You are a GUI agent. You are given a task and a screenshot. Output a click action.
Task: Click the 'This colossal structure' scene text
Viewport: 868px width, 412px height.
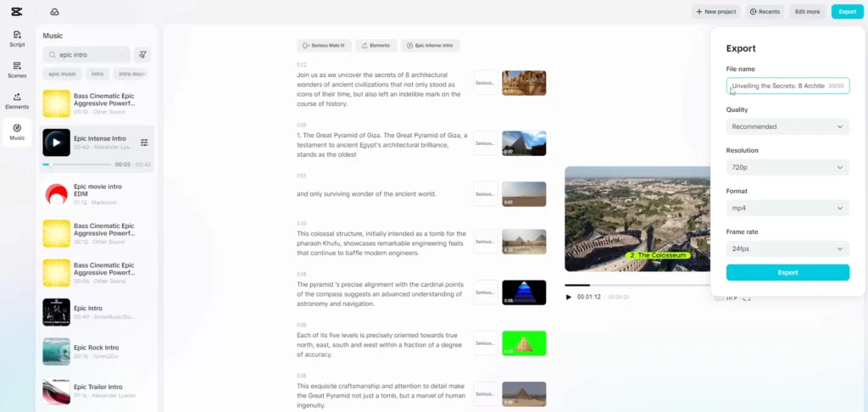tap(381, 243)
